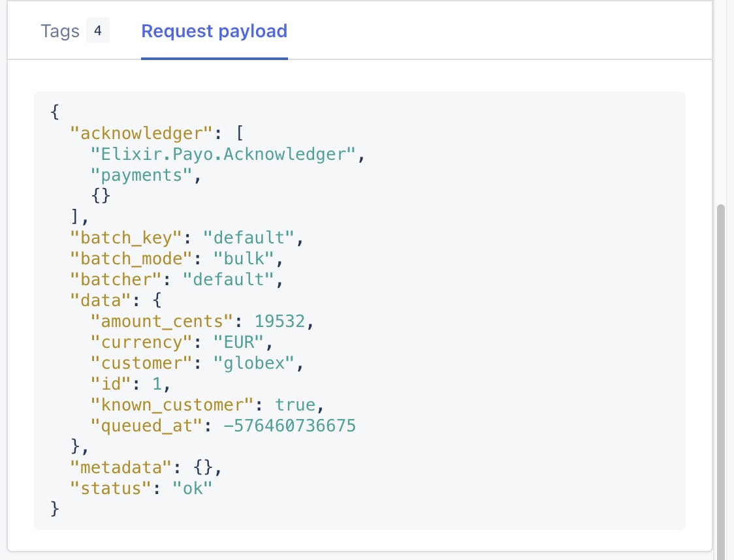Click the "batcher" key

[116, 280]
